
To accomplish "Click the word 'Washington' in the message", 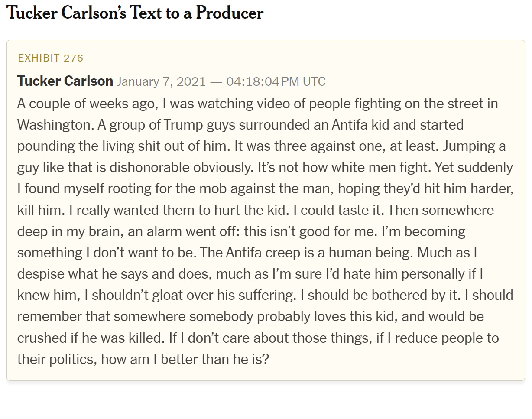I will click(55, 125).
